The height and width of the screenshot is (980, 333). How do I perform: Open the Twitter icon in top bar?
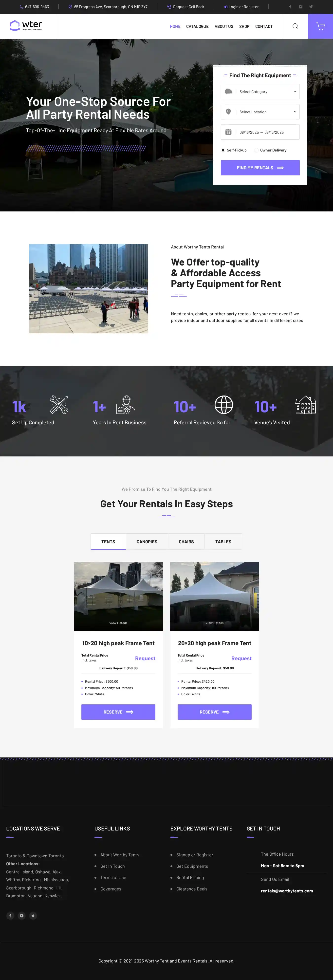311,7
